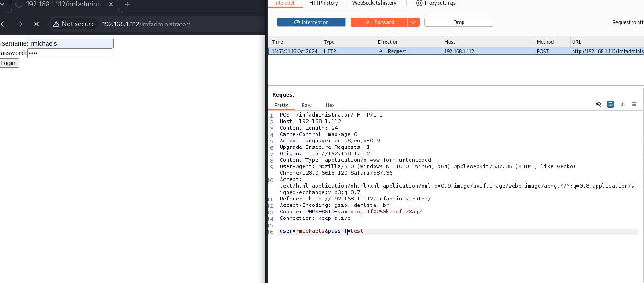Open Proxy settings gear
This screenshot has height=283, width=644.
click(x=435, y=3)
